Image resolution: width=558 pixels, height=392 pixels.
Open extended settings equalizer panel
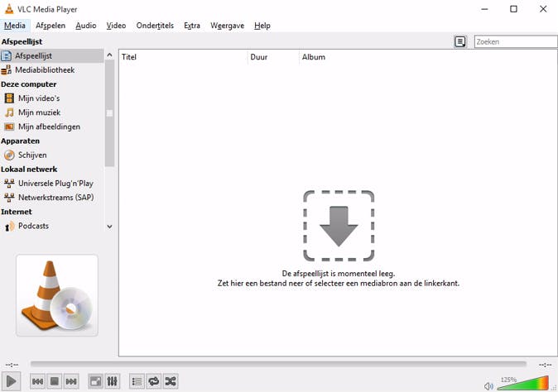tap(112, 382)
